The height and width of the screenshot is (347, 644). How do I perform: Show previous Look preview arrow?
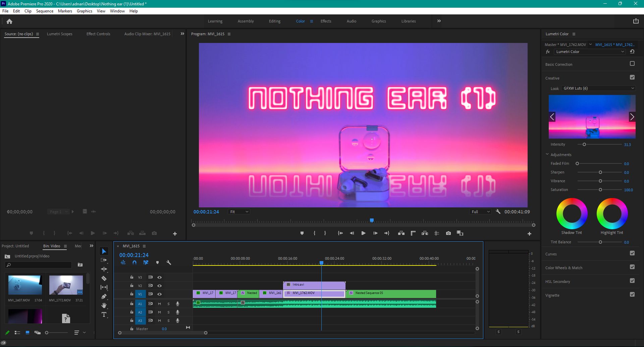[552, 117]
